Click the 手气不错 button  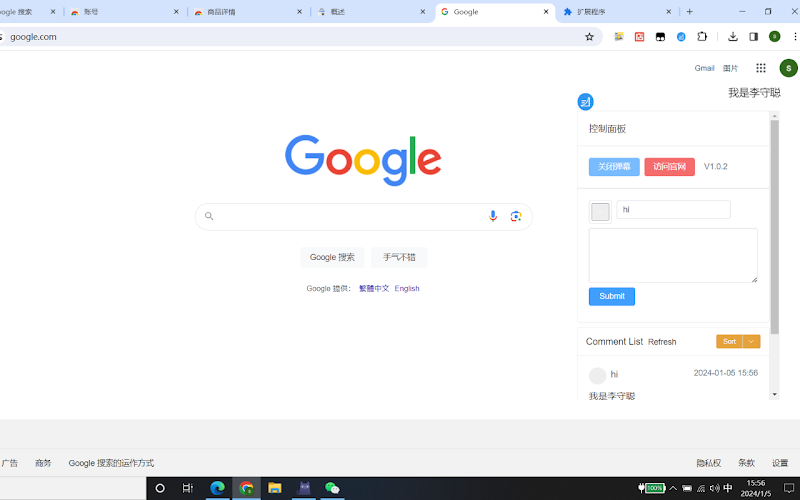(x=399, y=257)
